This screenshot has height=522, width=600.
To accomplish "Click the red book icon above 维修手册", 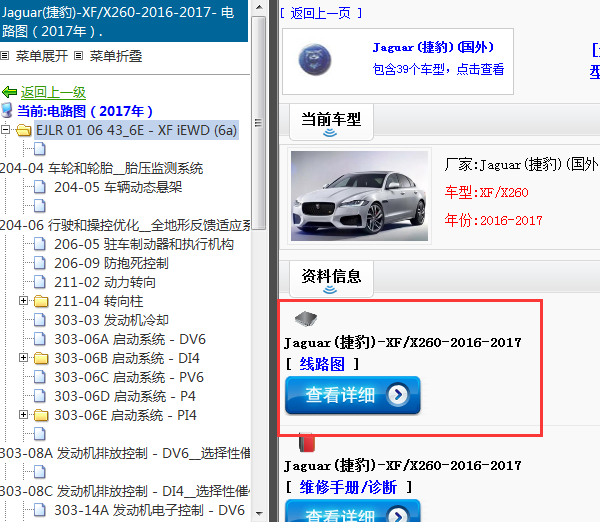I will pos(307,442).
